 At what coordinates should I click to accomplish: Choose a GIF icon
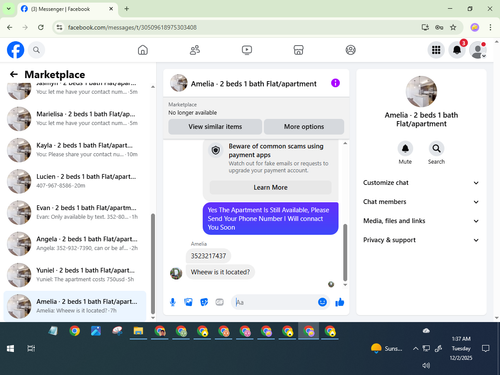coord(219,302)
